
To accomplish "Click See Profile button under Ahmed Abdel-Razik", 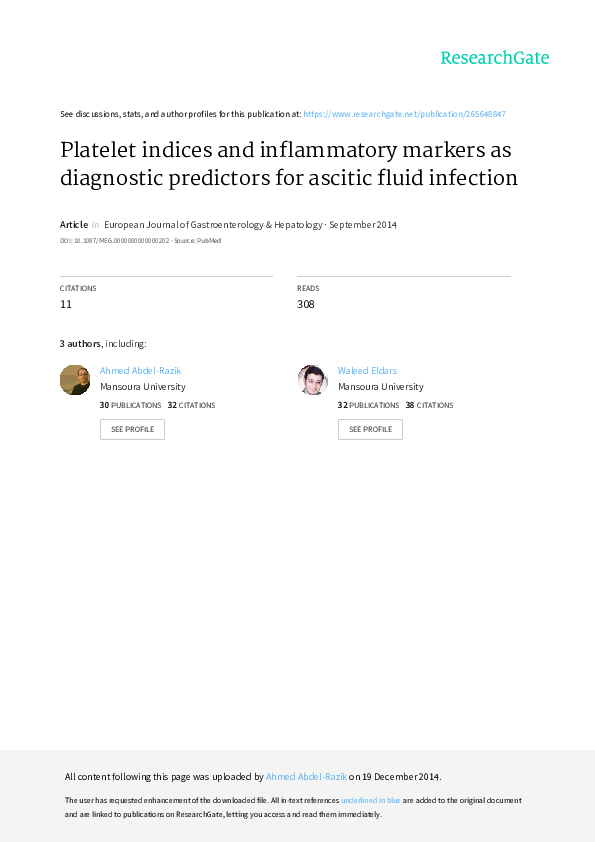I will coord(132,429).
